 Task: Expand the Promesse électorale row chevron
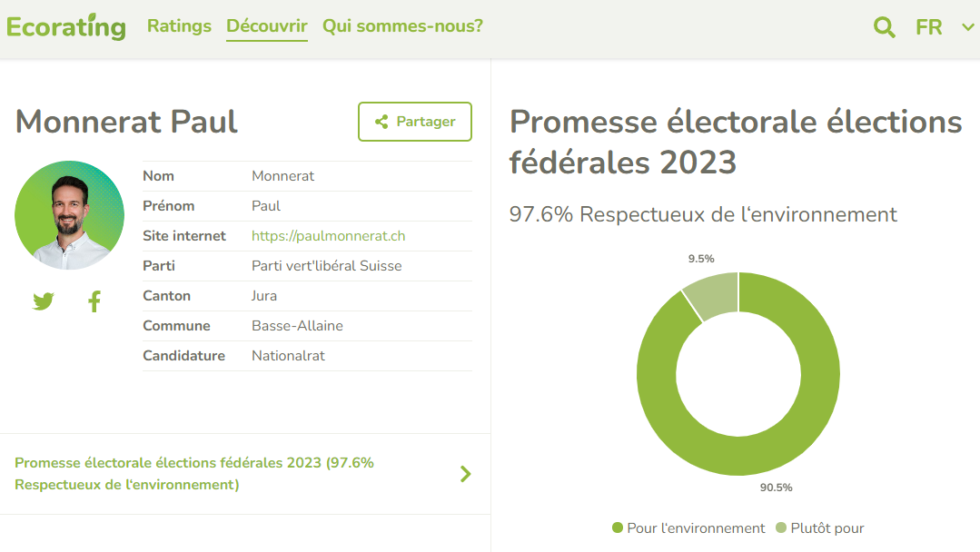[466, 473]
